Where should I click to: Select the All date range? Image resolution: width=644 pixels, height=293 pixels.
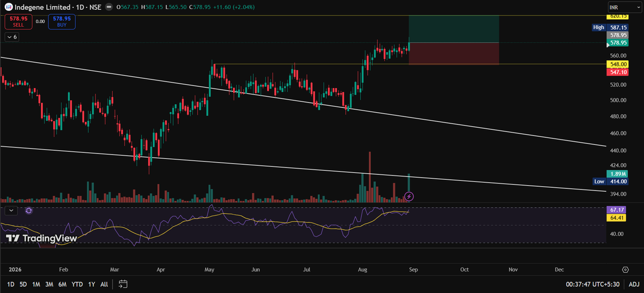click(104, 284)
